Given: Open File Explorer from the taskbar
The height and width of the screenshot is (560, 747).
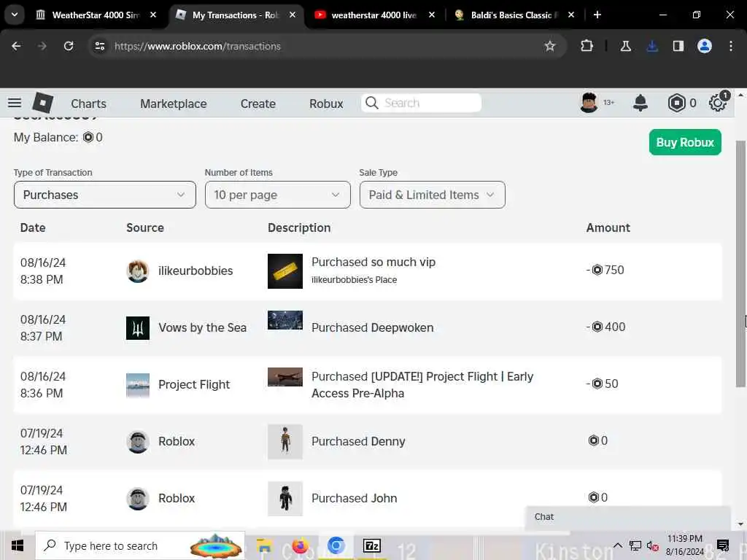Looking at the screenshot, I should tap(264, 545).
